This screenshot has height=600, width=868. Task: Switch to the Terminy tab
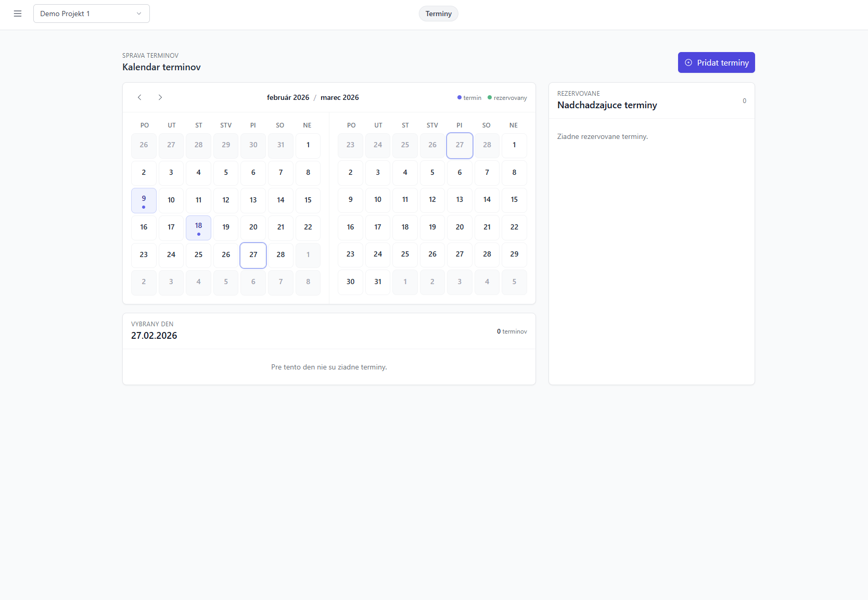(438, 14)
